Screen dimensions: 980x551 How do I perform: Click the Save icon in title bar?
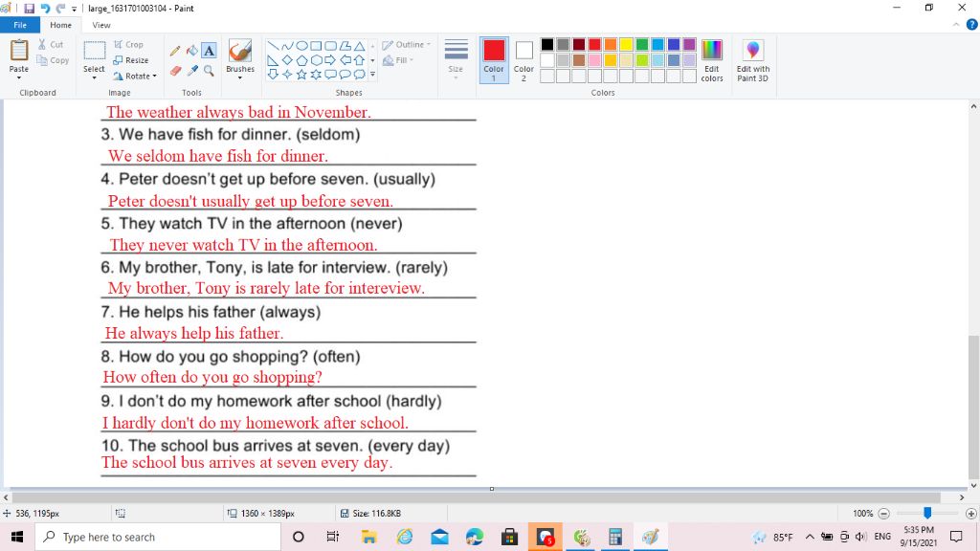(30, 8)
